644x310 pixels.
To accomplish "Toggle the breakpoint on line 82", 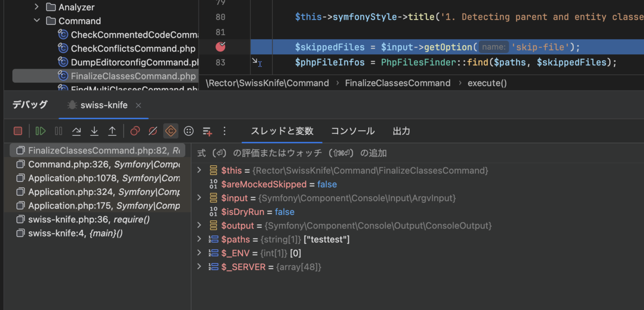I will (220, 47).
